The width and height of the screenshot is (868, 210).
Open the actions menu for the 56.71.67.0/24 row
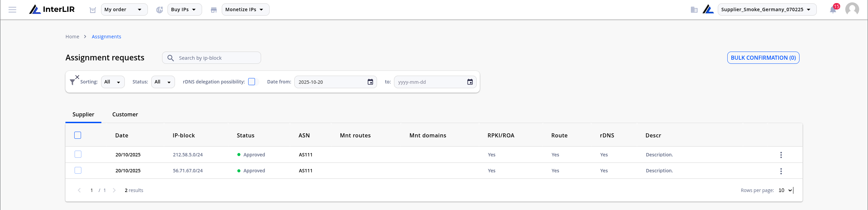pos(781,171)
